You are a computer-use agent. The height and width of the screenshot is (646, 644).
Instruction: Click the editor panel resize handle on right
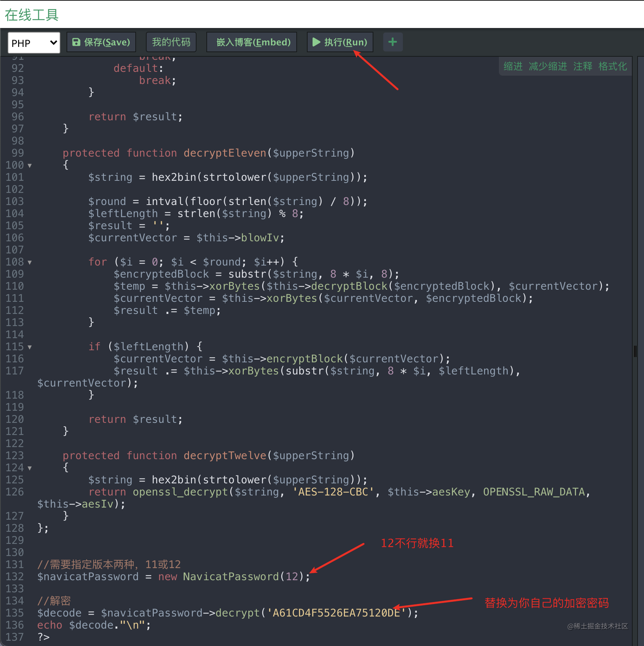tap(635, 351)
